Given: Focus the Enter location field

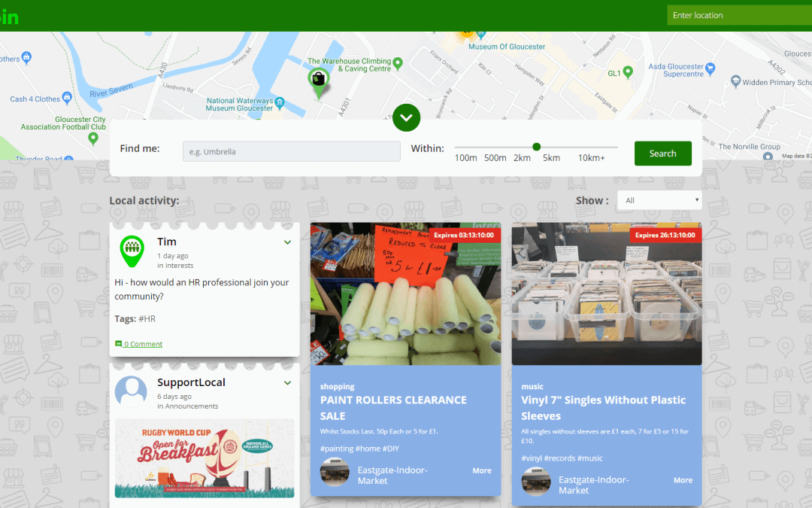Looking at the screenshot, I should click(740, 15).
